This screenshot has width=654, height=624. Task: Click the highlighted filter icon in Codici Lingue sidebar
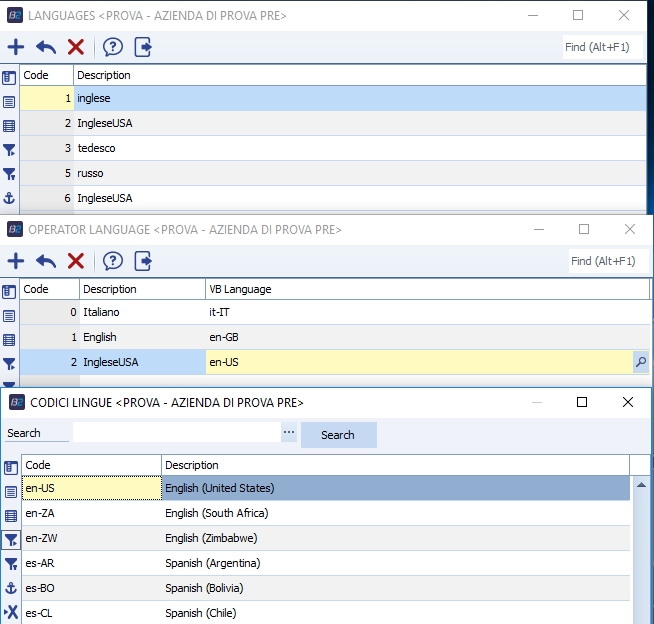click(x=10, y=540)
